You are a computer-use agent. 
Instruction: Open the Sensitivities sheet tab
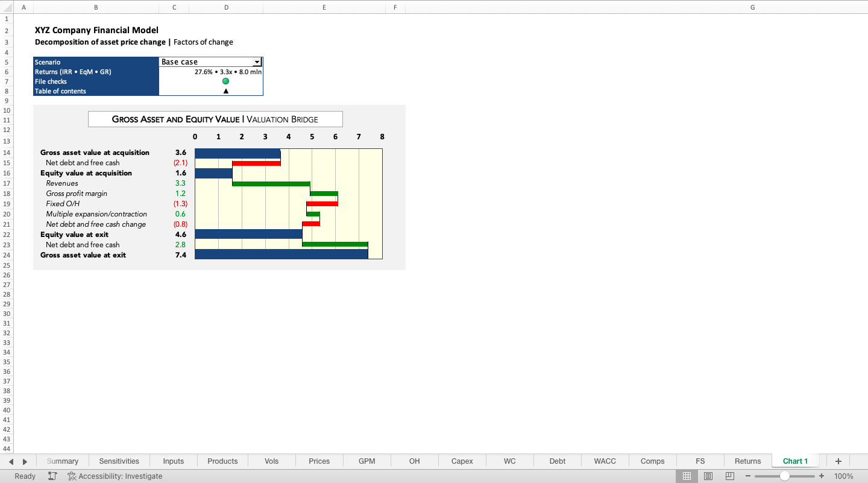119,461
